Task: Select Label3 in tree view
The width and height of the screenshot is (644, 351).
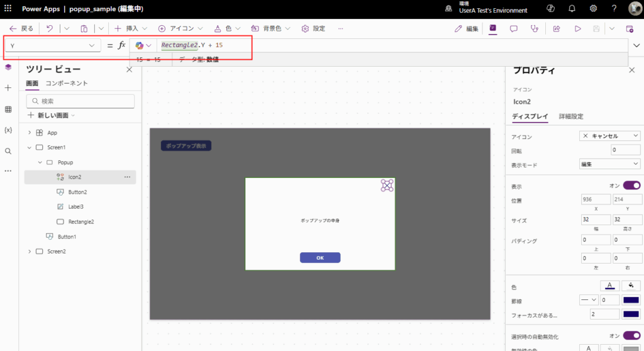Action: coord(75,207)
